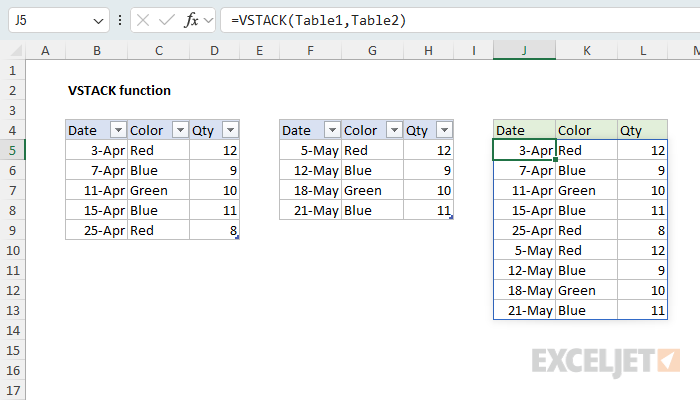This screenshot has width=700, height=400.
Task: Select row 5 header
Action: tap(12, 150)
